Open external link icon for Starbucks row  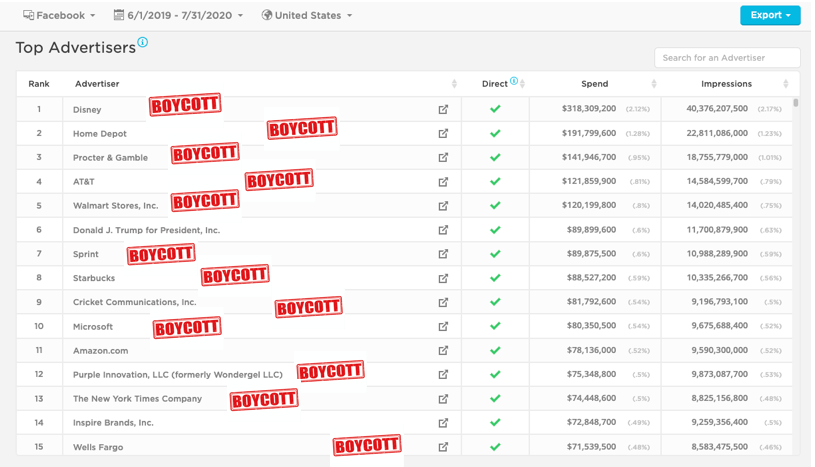[443, 278]
